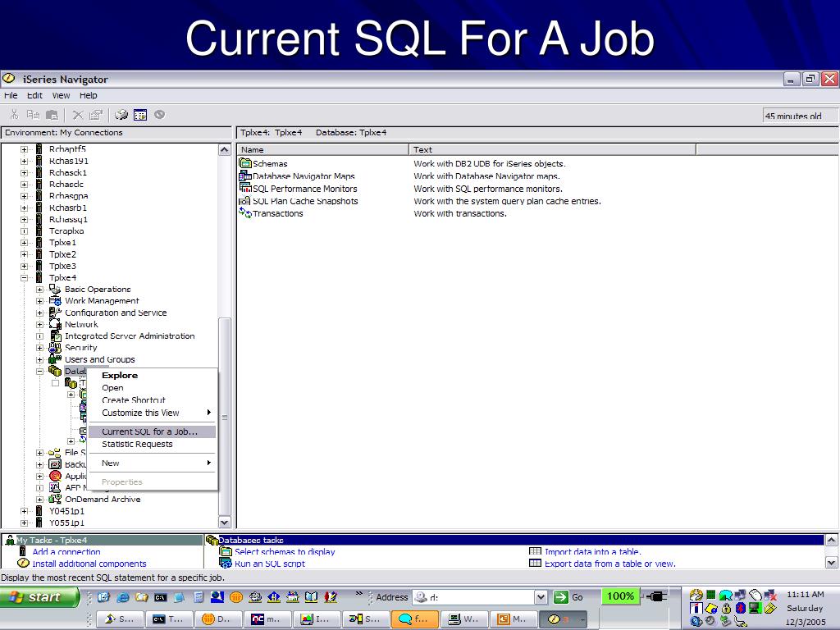Expand the Work Management node
840x630 pixels.
click(39, 301)
